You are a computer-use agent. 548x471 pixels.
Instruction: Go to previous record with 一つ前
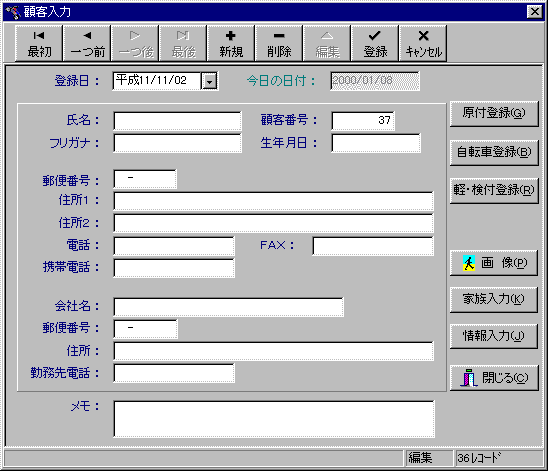tap(87, 43)
